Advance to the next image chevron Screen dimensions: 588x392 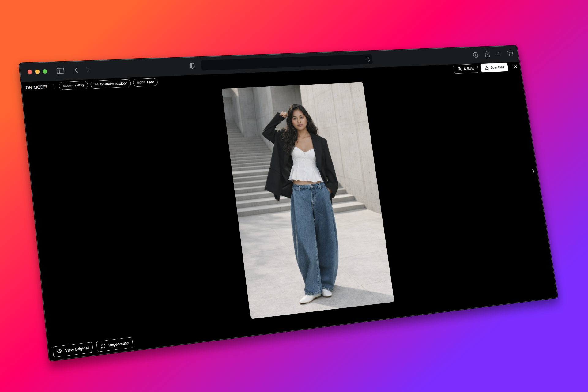point(533,171)
